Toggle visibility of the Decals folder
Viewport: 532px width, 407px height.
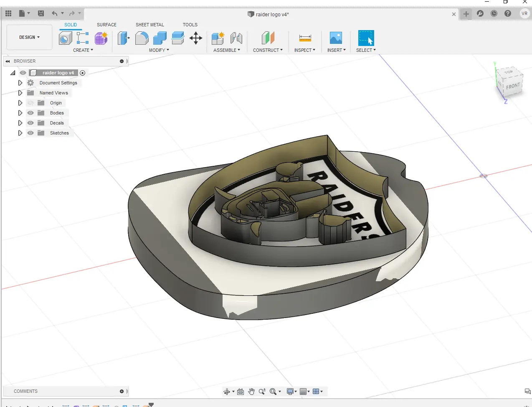tap(30, 123)
